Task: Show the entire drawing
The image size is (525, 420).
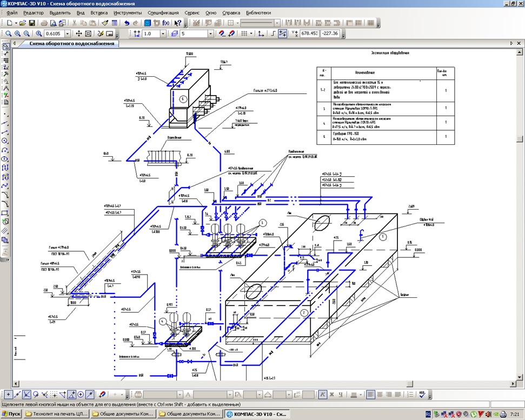Action: (88, 34)
